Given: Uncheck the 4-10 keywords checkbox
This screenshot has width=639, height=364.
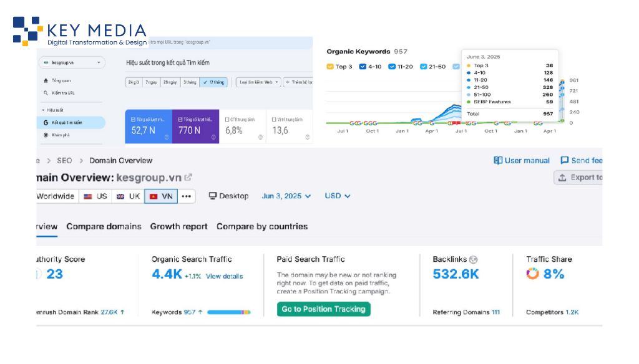Looking at the screenshot, I should point(363,66).
